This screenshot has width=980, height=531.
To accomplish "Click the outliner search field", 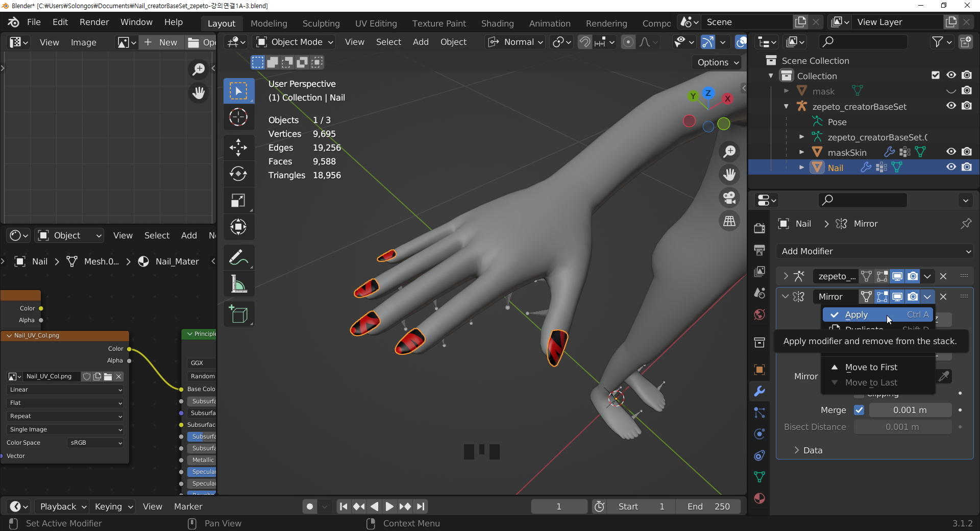I will 863,42.
